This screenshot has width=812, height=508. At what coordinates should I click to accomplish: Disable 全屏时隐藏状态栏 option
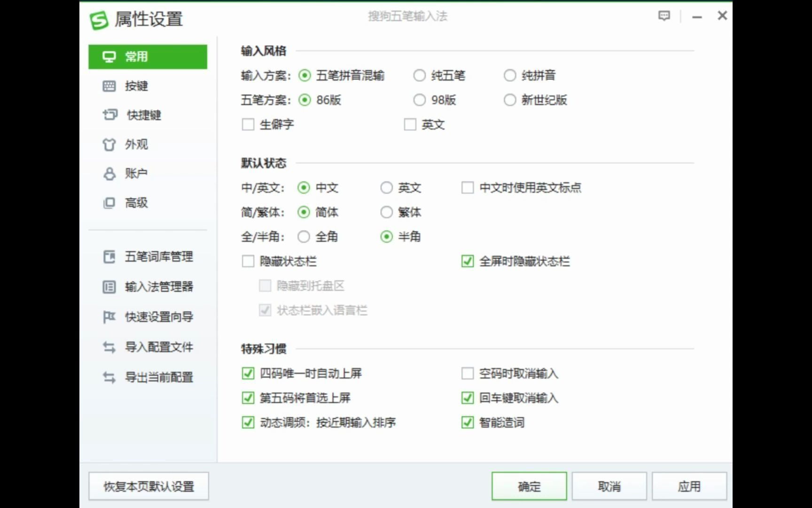click(x=467, y=261)
